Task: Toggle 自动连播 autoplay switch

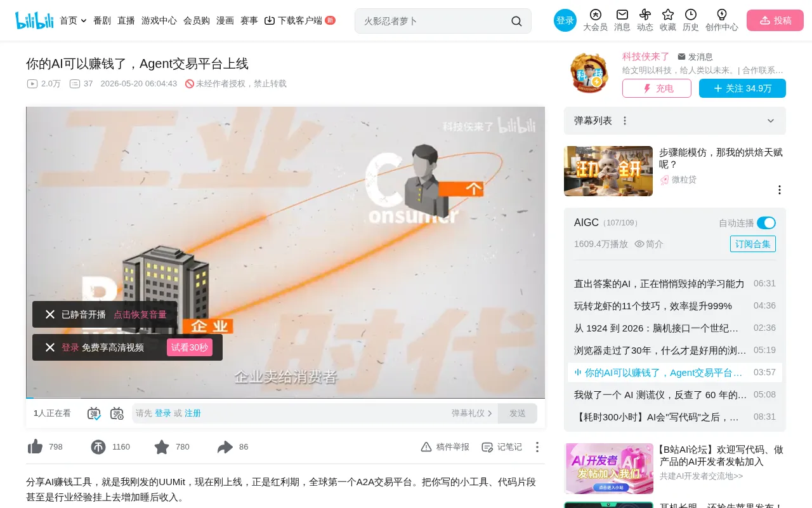Action: (766, 223)
